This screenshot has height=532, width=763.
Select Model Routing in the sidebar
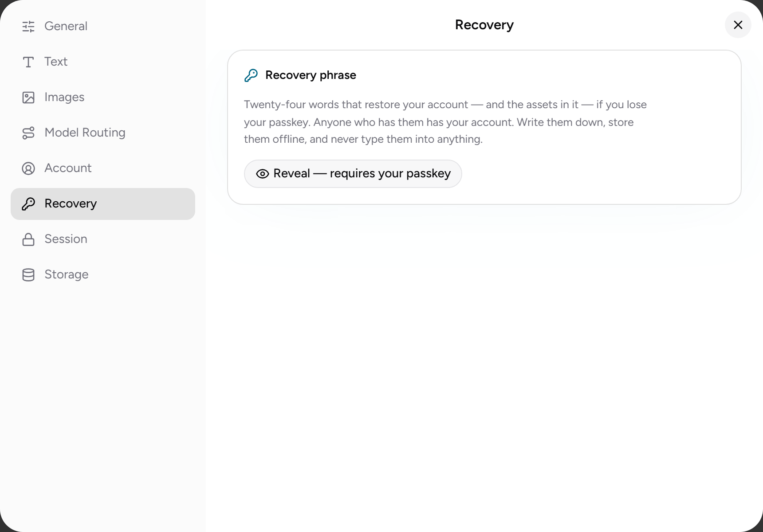click(x=103, y=133)
